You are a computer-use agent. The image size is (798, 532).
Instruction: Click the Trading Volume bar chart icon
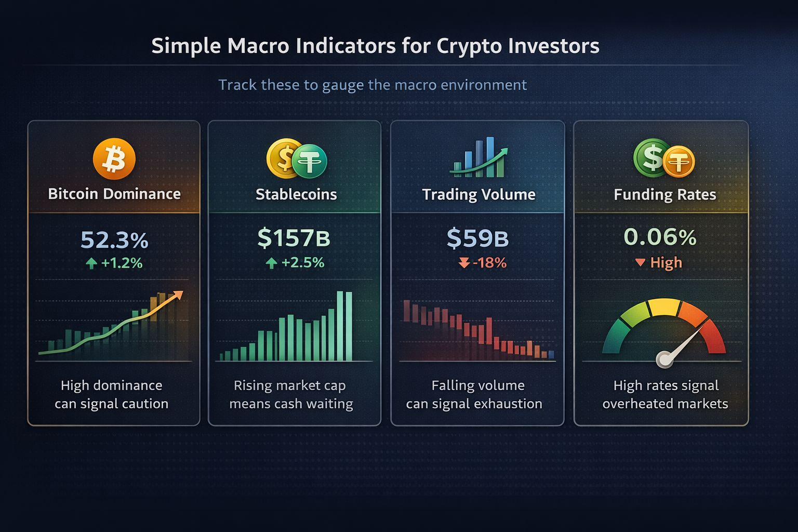coord(478,157)
